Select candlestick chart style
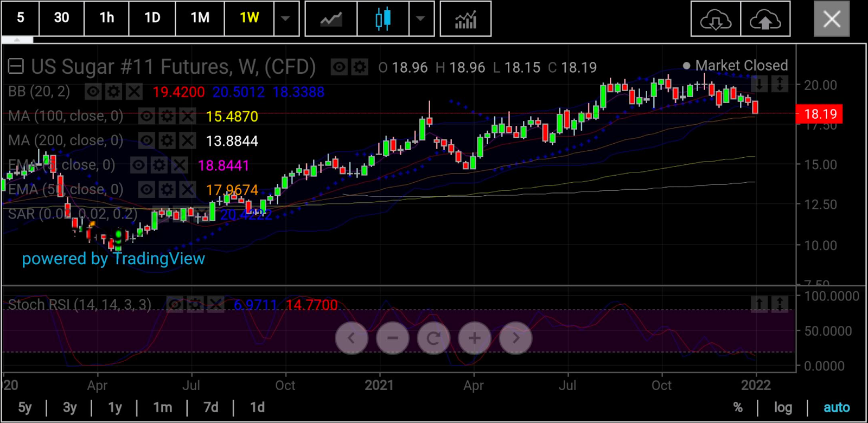 pos(383,19)
